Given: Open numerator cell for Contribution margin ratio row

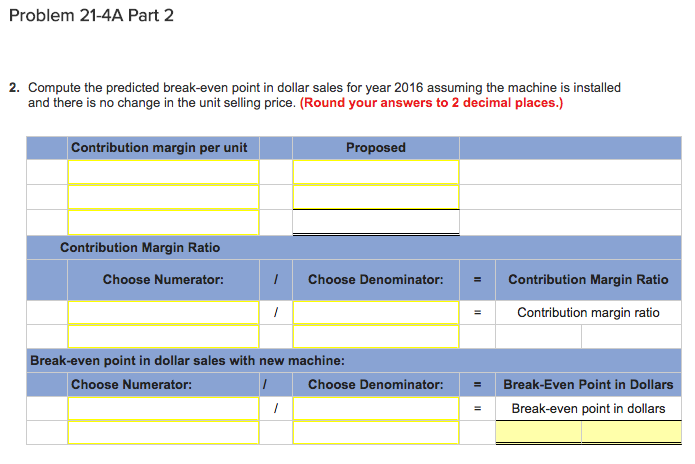Looking at the screenshot, I should pyautogui.click(x=163, y=313).
